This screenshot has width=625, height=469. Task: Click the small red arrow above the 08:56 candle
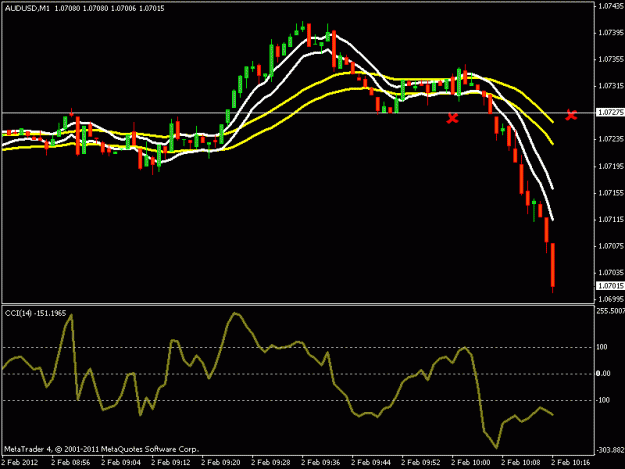(x=71, y=113)
